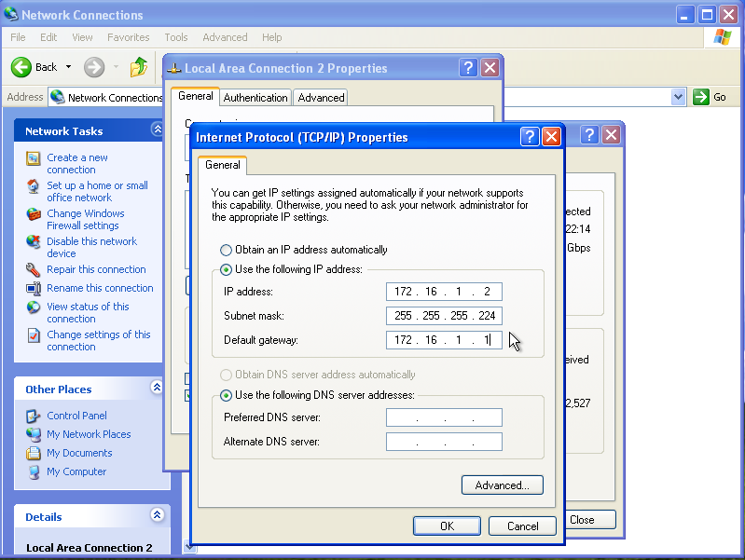This screenshot has height=560, width=745.
Task: Click the Advanced... button
Action: pyautogui.click(x=503, y=485)
